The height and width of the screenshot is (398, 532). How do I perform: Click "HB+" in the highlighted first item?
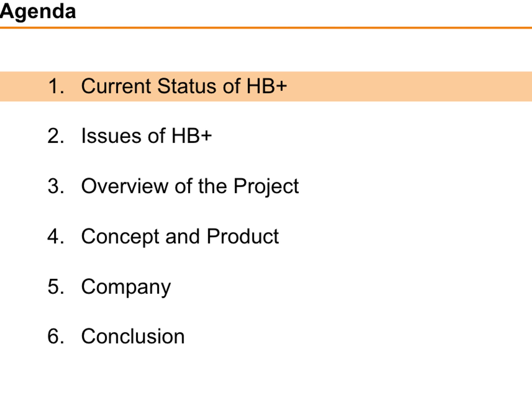tap(266, 86)
